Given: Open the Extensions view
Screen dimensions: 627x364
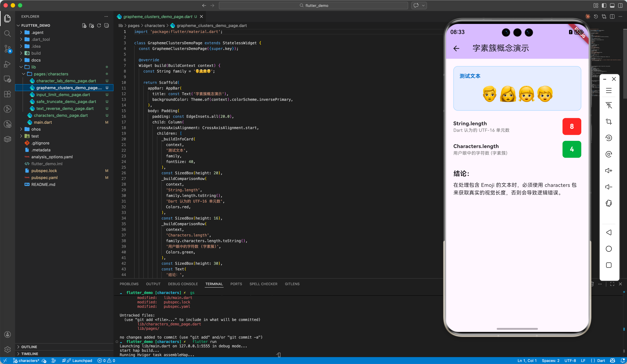Looking at the screenshot, I should 8,94.
